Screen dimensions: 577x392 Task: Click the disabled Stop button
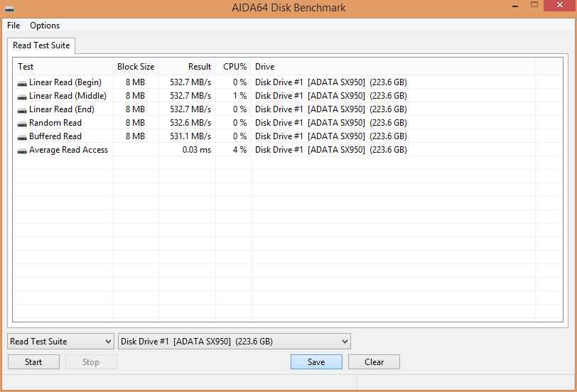[x=91, y=362]
